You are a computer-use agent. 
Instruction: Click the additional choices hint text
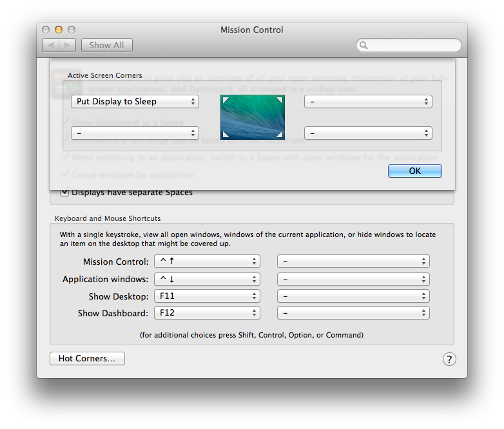tap(252, 335)
